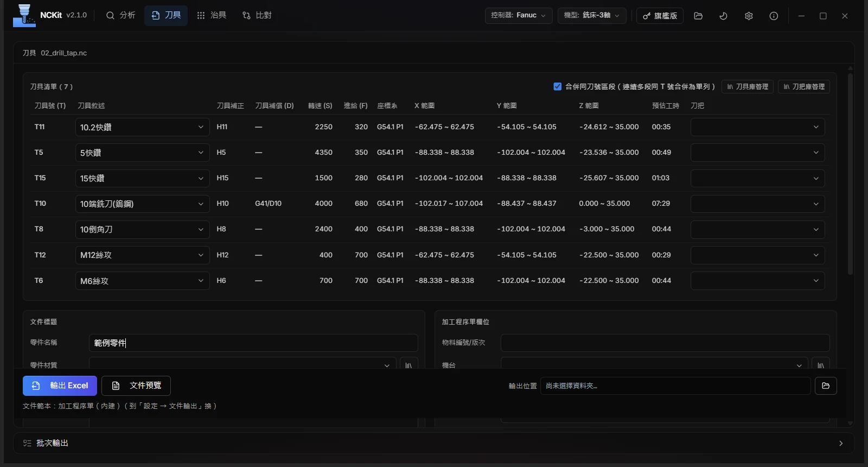Click file name 02_drill_tap.nc

[63, 53]
